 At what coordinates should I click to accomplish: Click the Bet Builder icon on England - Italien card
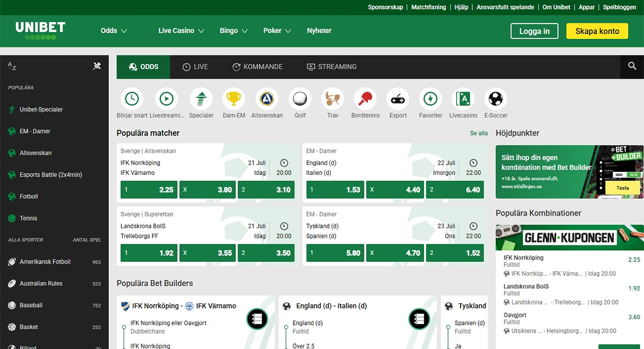(x=419, y=318)
